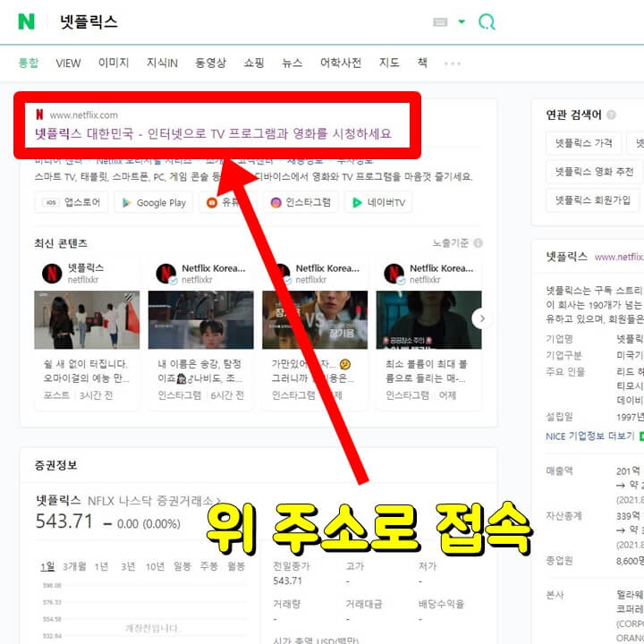This screenshot has height=644, width=644.
Task: Select related search 넷플릭스 회원가입
Action: pyautogui.click(x=593, y=200)
